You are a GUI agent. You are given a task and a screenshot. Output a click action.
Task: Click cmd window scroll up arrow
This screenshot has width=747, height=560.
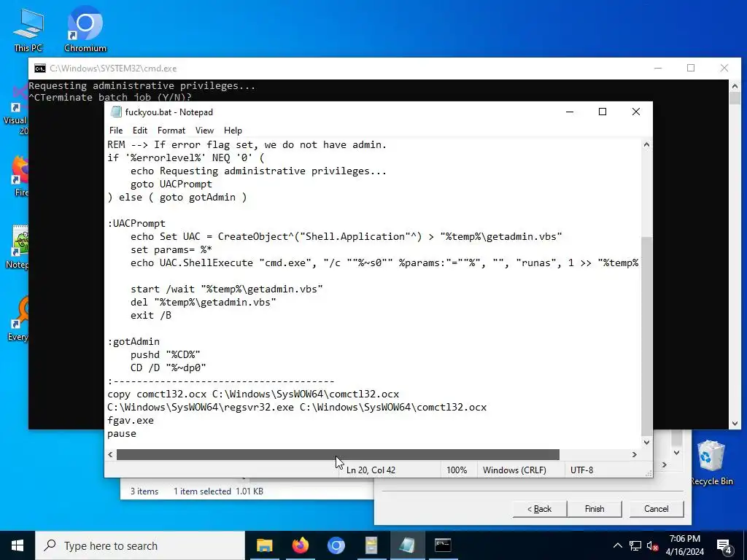tap(735, 86)
